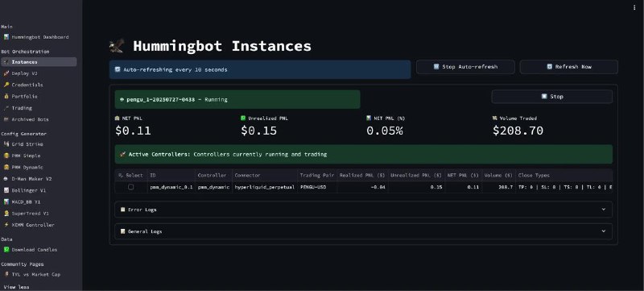The height and width of the screenshot is (291, 644).
Task: Click the TP: 0 | SL: 0 close types cell
Action: pos(564,187)
